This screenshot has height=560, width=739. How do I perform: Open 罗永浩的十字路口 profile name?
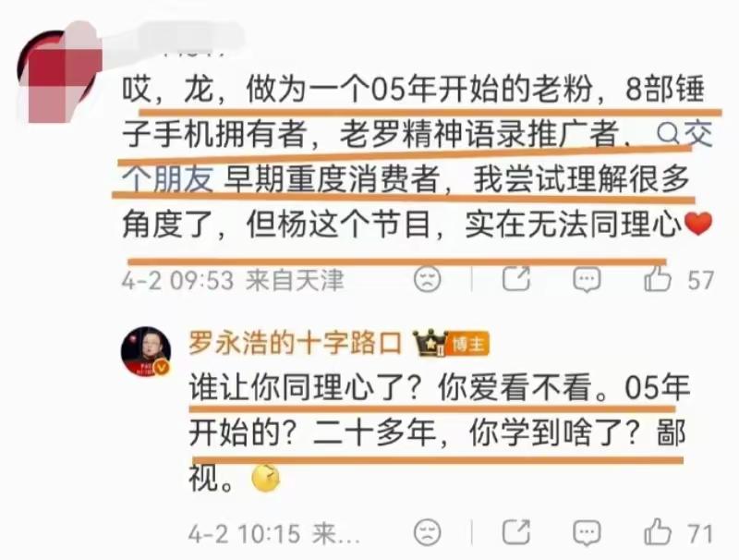click(295, 343)
